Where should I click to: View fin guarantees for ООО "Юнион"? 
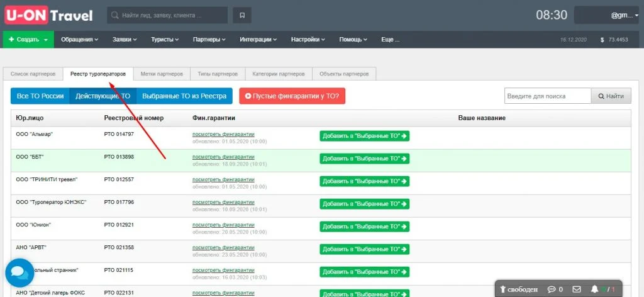[223, 225]
